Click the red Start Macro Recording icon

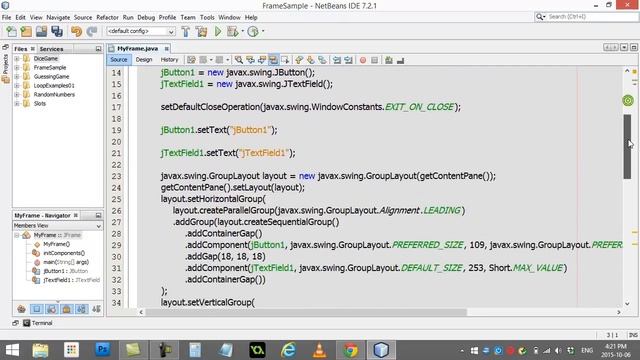coord(363,60)
